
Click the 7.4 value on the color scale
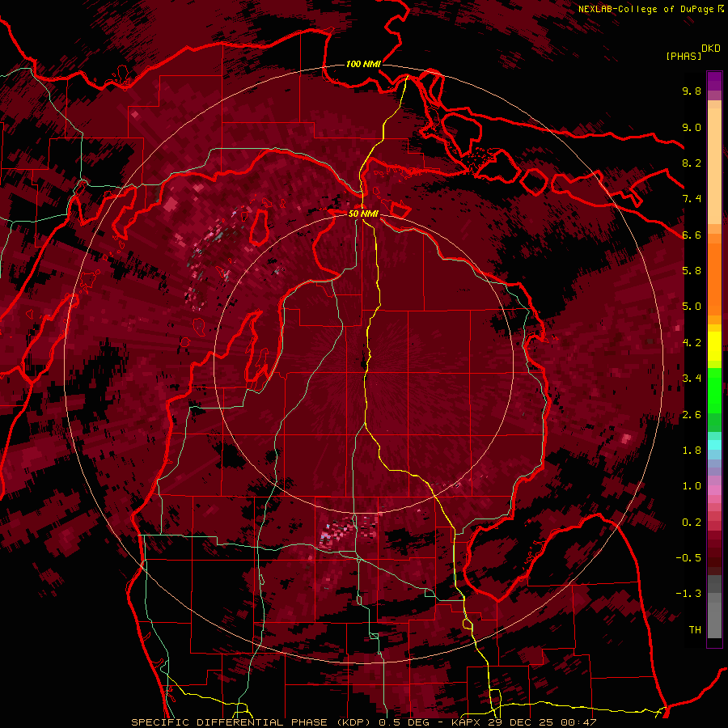click(x=692, y=199)
